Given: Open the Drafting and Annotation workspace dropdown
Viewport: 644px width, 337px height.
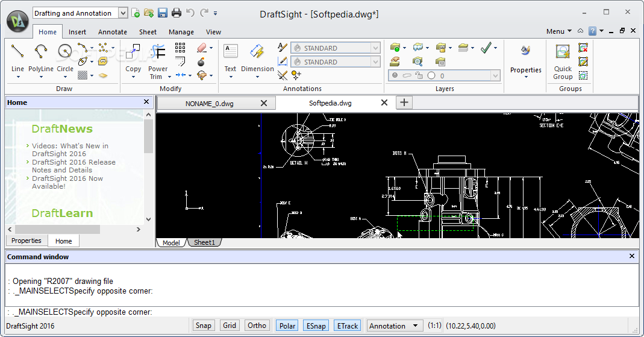Looking at the screenshot, I should point(123,13).
